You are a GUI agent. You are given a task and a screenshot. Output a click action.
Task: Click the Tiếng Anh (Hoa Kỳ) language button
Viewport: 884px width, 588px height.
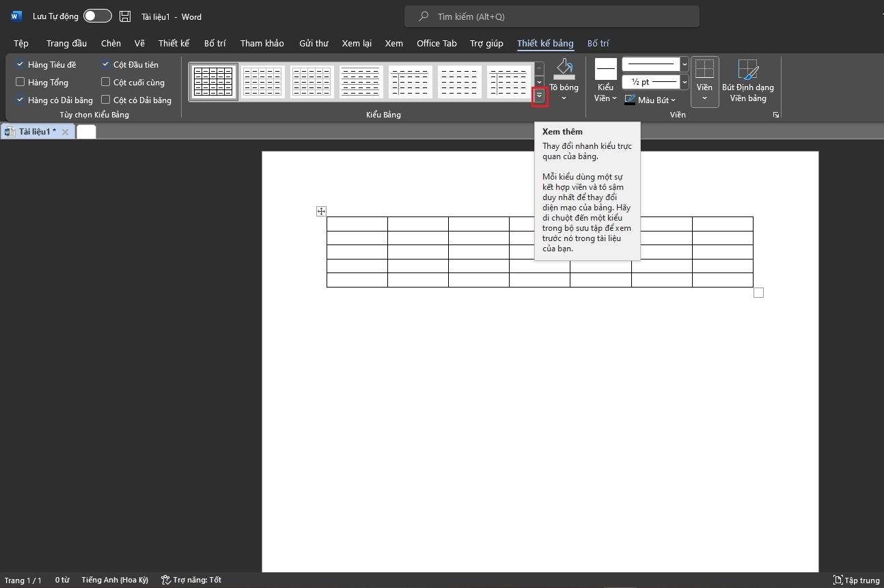(115, 580)
